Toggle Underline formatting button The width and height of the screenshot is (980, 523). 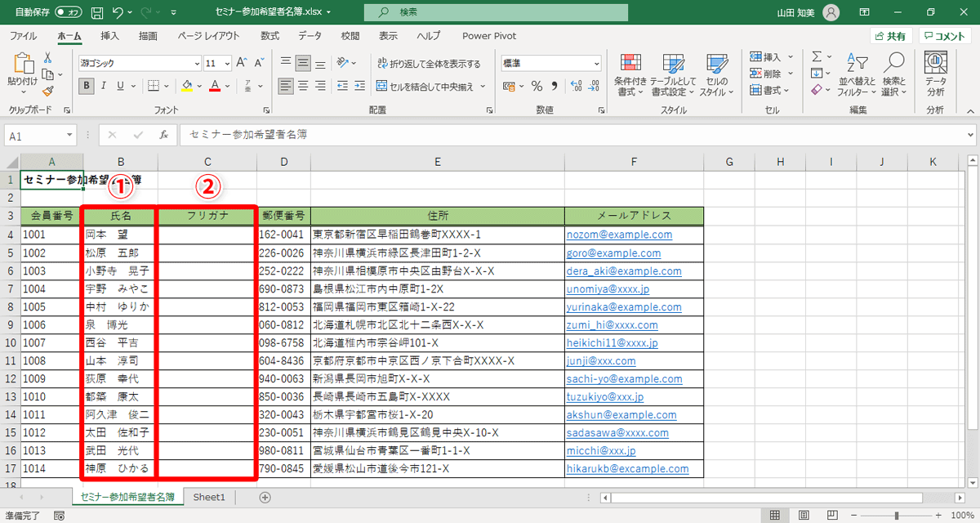(x=121, y=86)
